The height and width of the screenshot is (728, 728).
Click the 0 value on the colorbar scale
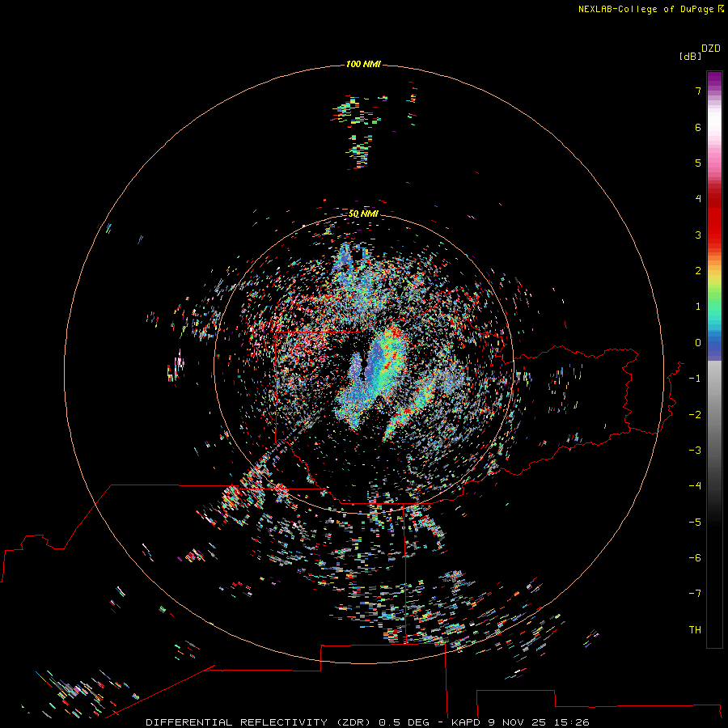(x=698, y=343)
